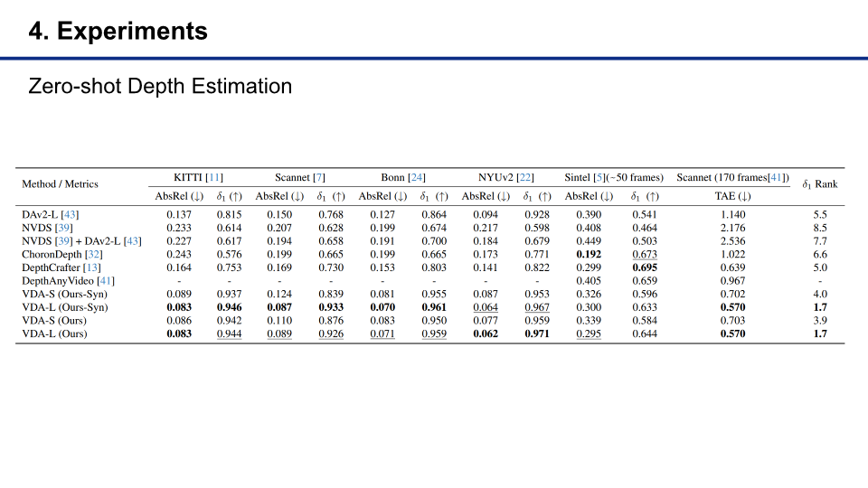868x488 pixels.
Task: Click the 'DAv2-L [43]' method row label
Action: (51, 214)
